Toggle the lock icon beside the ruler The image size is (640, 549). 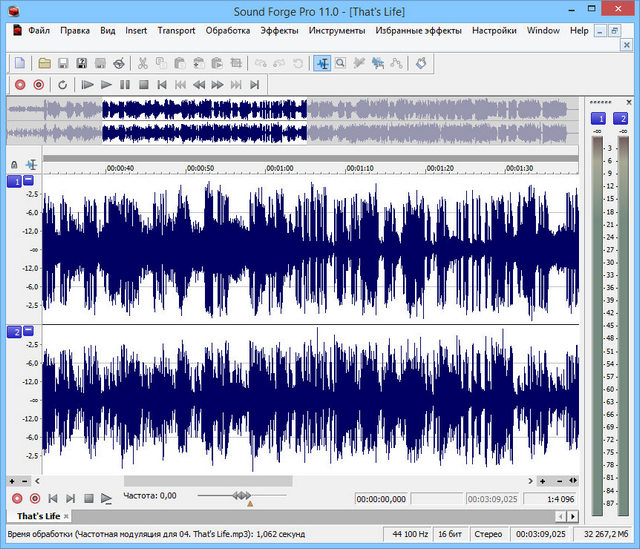[14, 165]
